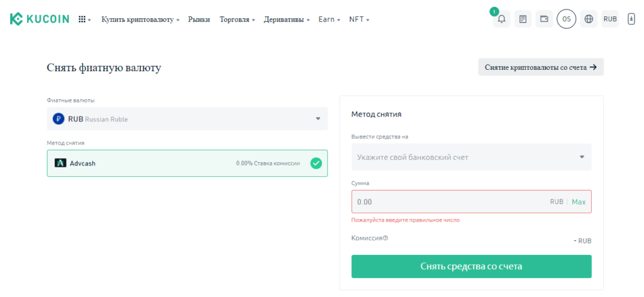This screenshot has height=297, width=644.
Task: Open the apps grid menu
Action: [x=82, y=20]
